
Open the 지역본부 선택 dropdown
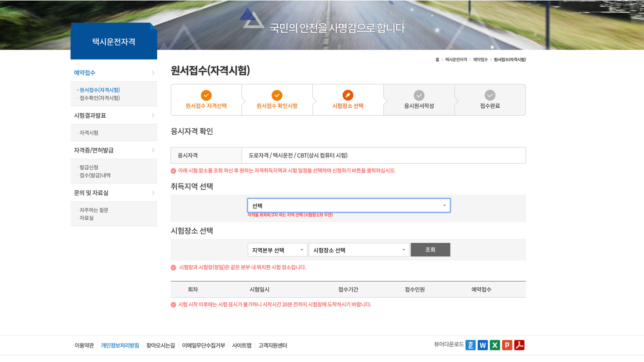(x=277, y=250)
